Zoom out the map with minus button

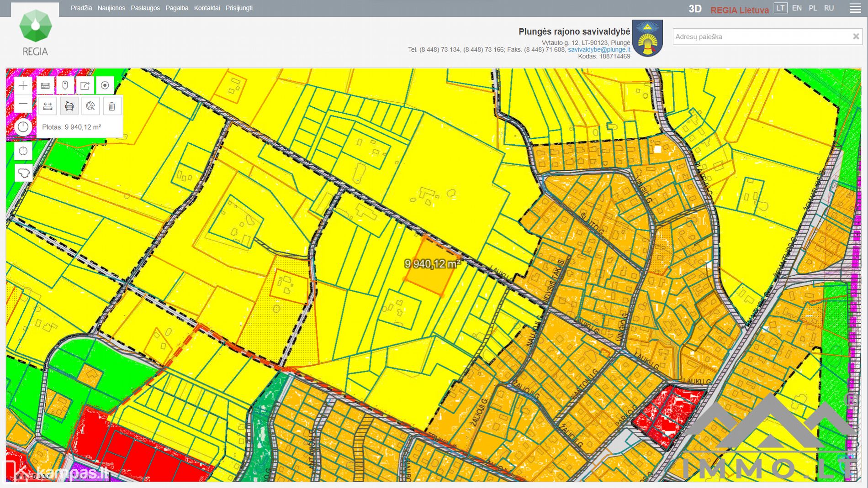point(23,104)
